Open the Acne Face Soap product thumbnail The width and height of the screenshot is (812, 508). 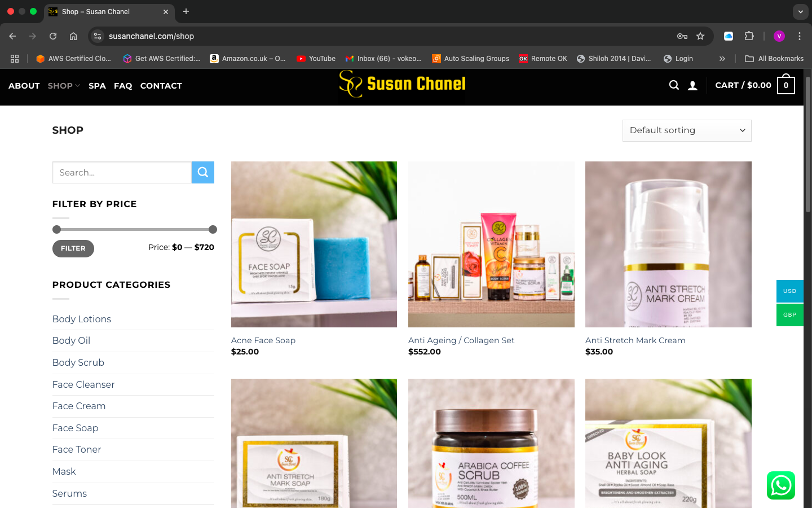[x=314, y=244]
